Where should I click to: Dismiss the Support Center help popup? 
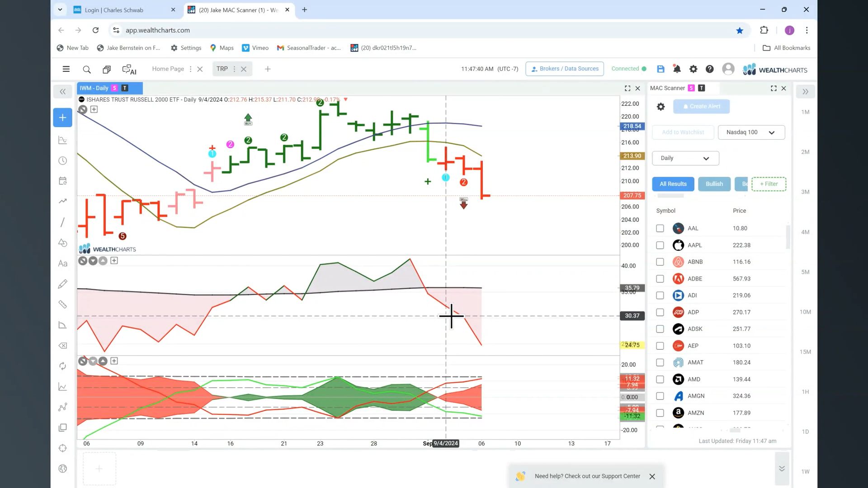point(652,476)
